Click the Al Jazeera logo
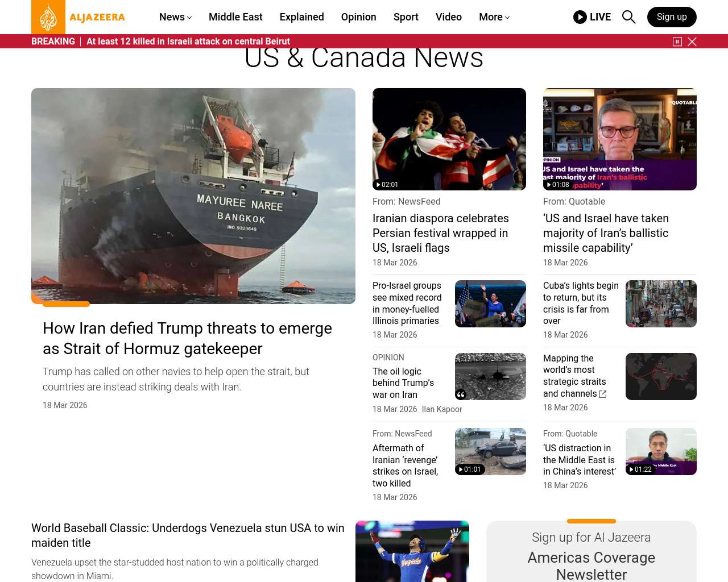The height and width of the screenshot is (582, 728). [78, 17]
